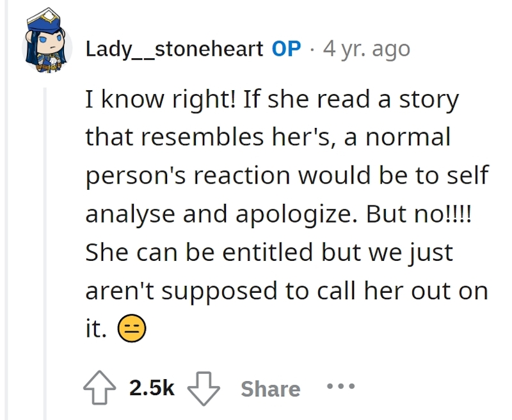Click the 2.5k vote score
The width and height of the screenshot is (512, 420).
point(152,388)
